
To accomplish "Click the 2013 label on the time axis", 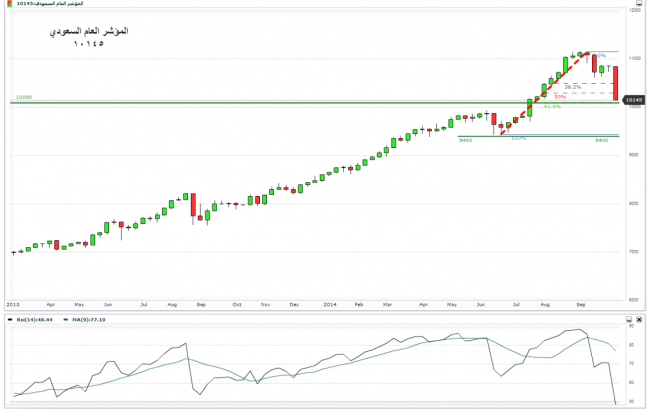I will (x=13, y=304).
